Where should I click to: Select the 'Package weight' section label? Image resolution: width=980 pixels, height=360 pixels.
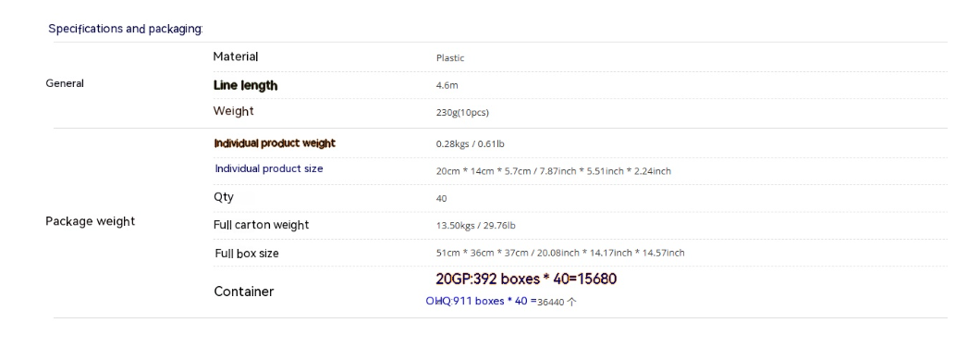[90, 221]
